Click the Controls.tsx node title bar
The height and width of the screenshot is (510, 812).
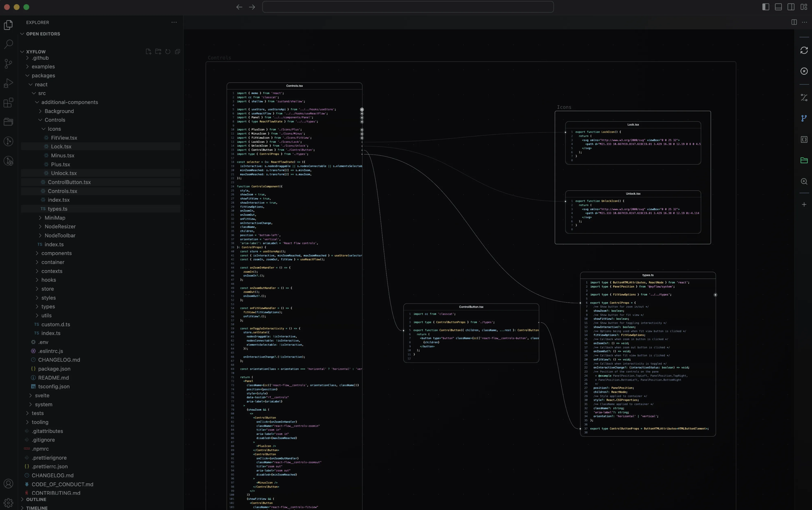[x=294, y=86]
